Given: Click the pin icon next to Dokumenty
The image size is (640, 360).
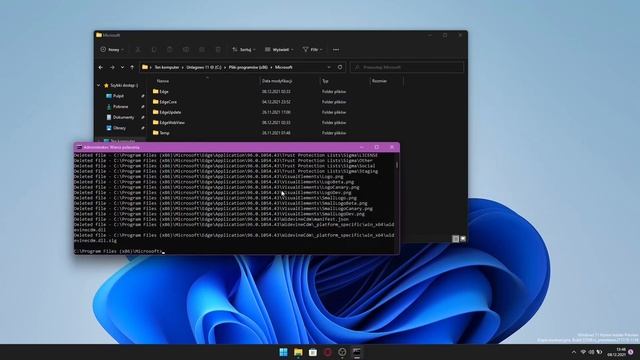Looking at the screenshot, I should tap(142, 117).
